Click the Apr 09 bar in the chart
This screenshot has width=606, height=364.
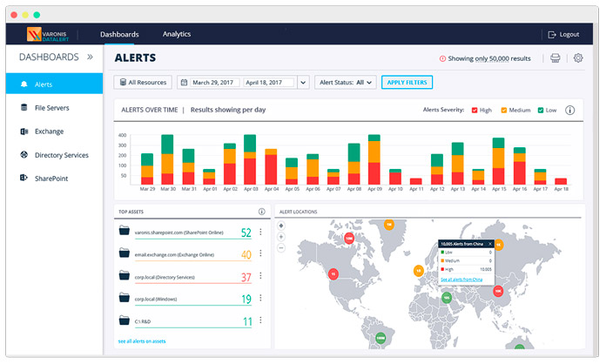coord(374,159)
